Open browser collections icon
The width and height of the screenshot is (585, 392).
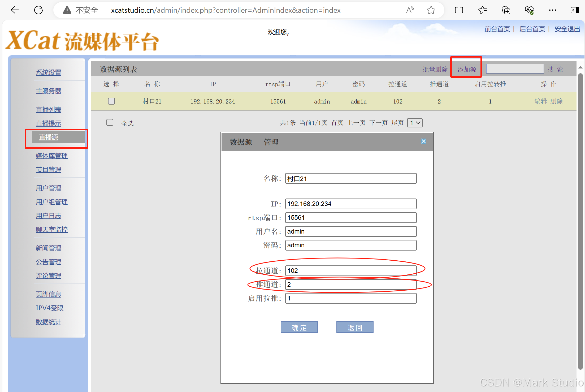[506, 10]
